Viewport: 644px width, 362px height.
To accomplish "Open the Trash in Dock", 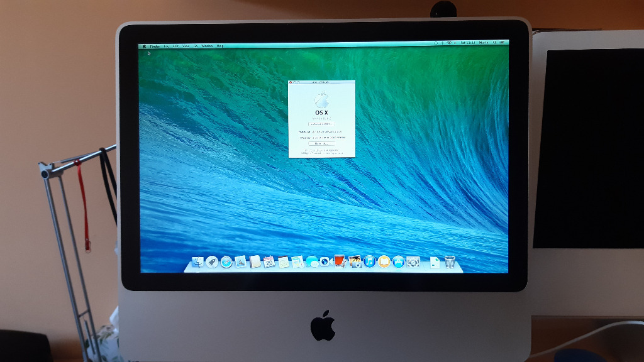I will point(450,262).
